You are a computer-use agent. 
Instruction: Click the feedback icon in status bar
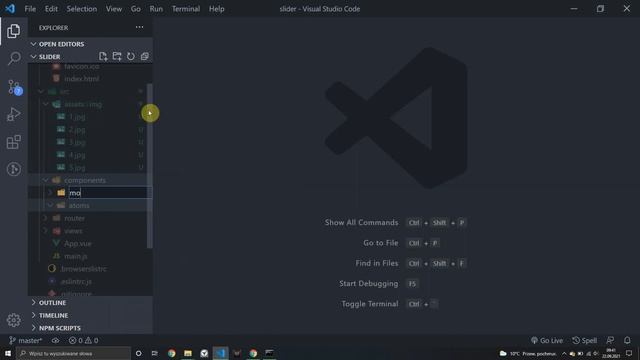pos(610,340)
